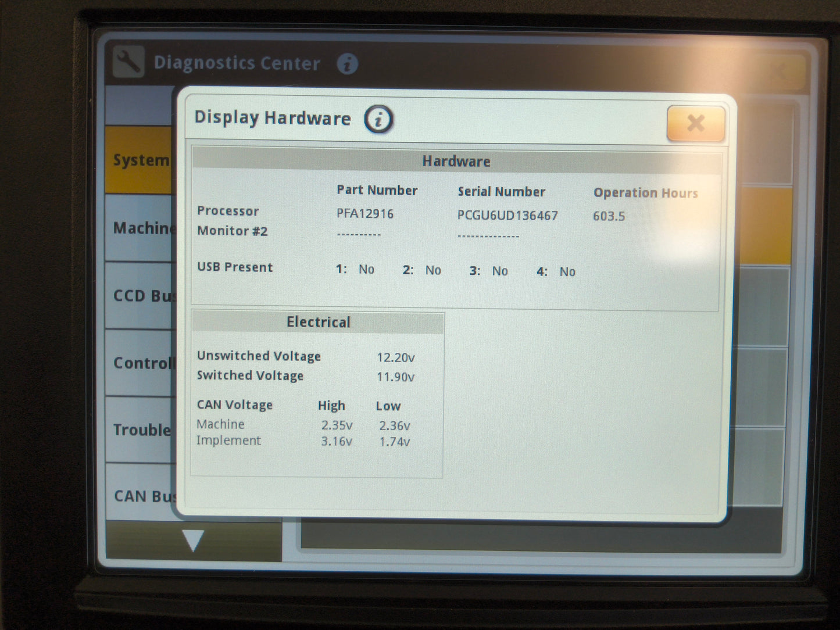Open the info icon next to Diagnostics Center

point(349,65)
